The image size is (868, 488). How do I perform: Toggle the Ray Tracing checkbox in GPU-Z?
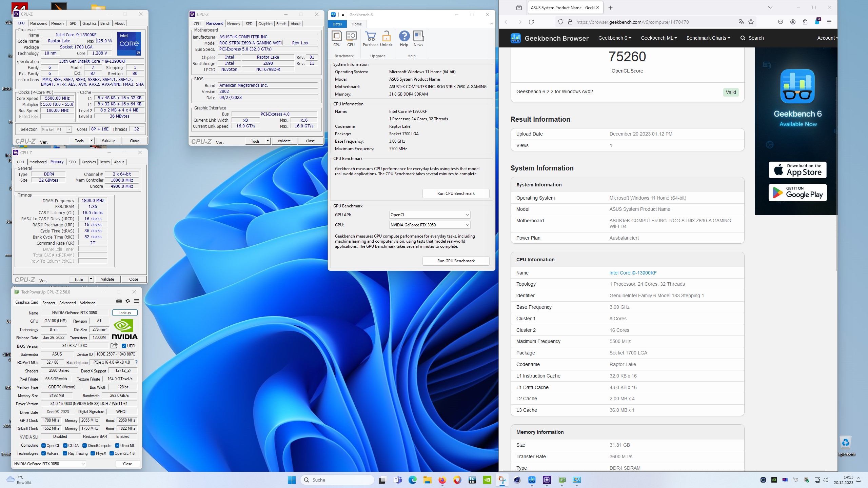click(x=65, y=453)
